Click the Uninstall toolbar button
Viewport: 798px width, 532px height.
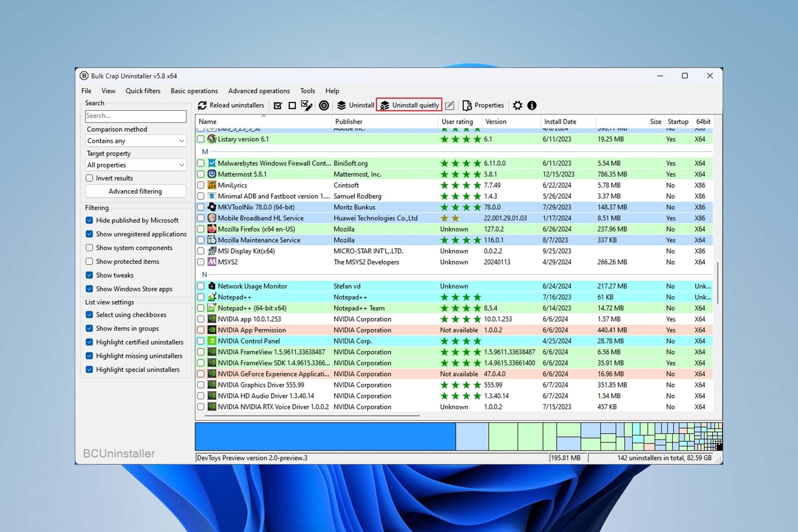point(355,105)
